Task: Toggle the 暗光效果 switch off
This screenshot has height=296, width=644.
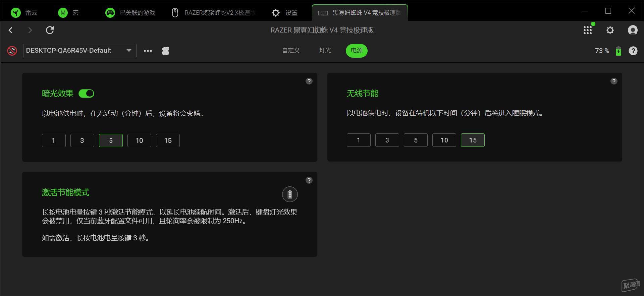Action: point(86,94)
